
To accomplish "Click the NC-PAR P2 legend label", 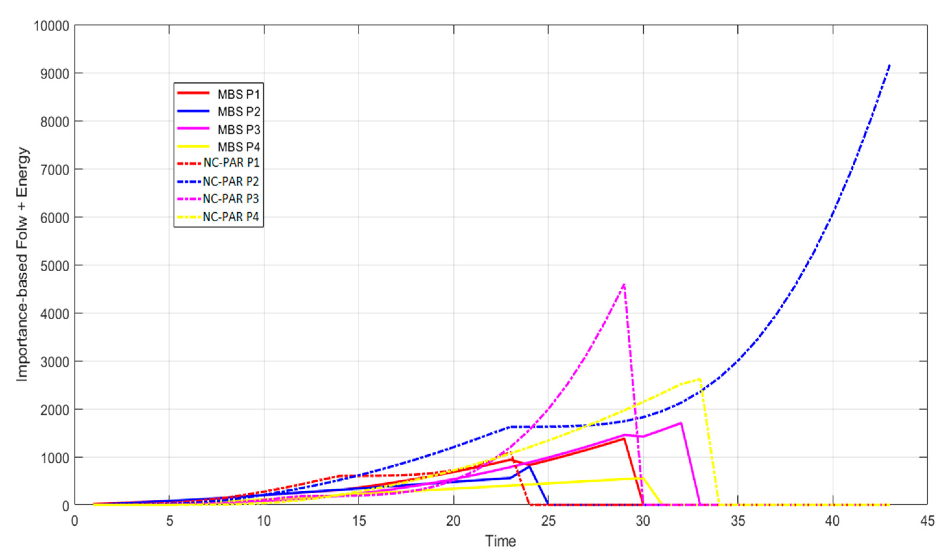I will click(231, 181).
